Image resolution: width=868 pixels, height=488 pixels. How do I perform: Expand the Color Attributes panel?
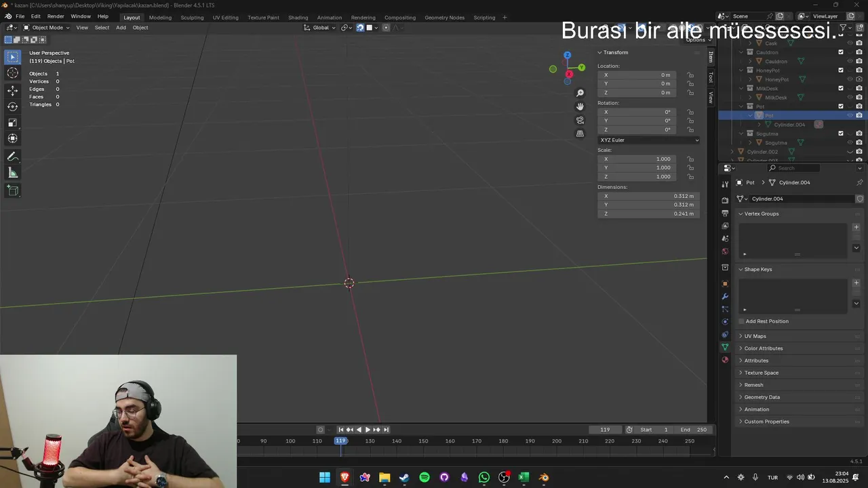click(763, 348)
